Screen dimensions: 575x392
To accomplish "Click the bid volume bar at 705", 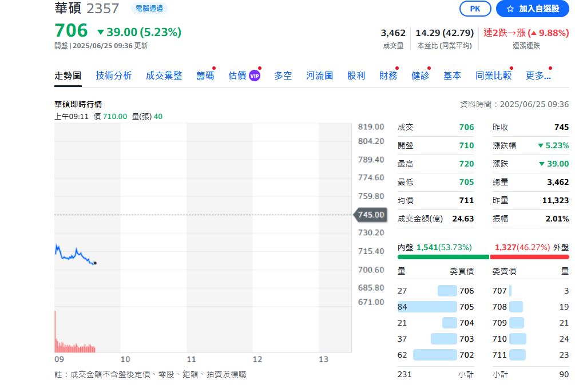I will [x=427, y=307].
